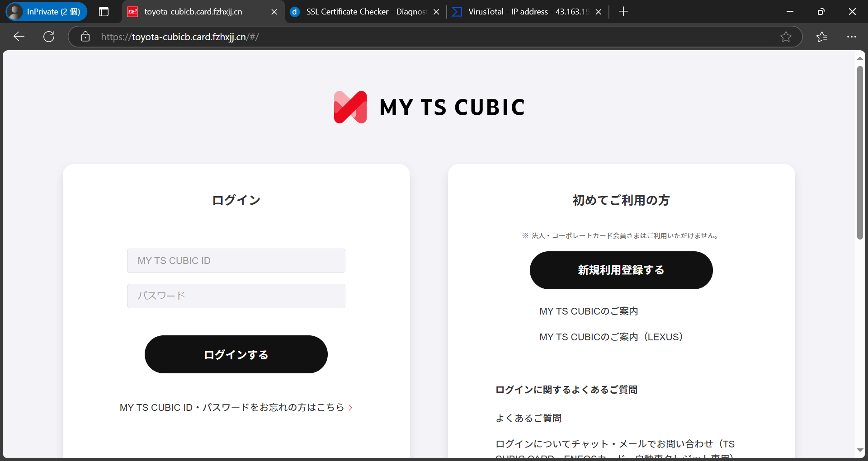868x461 pixels.
Task: Click the browser back arrow
Action: point(19,37)
